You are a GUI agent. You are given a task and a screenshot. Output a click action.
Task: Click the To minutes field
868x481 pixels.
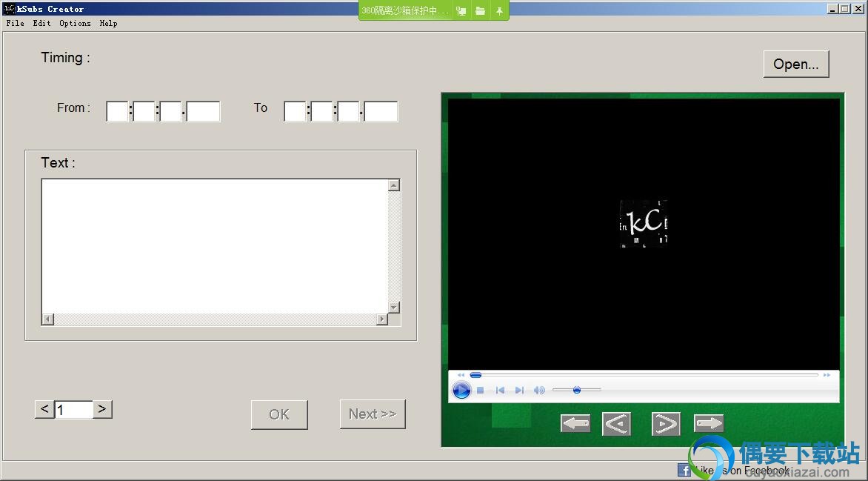tap(321, 111)
